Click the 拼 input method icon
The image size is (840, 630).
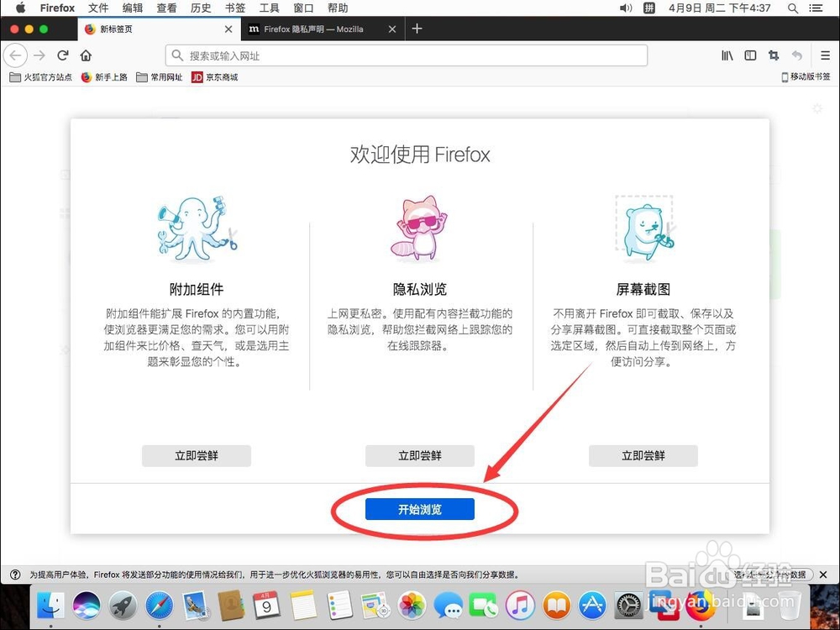pos(648,8)
